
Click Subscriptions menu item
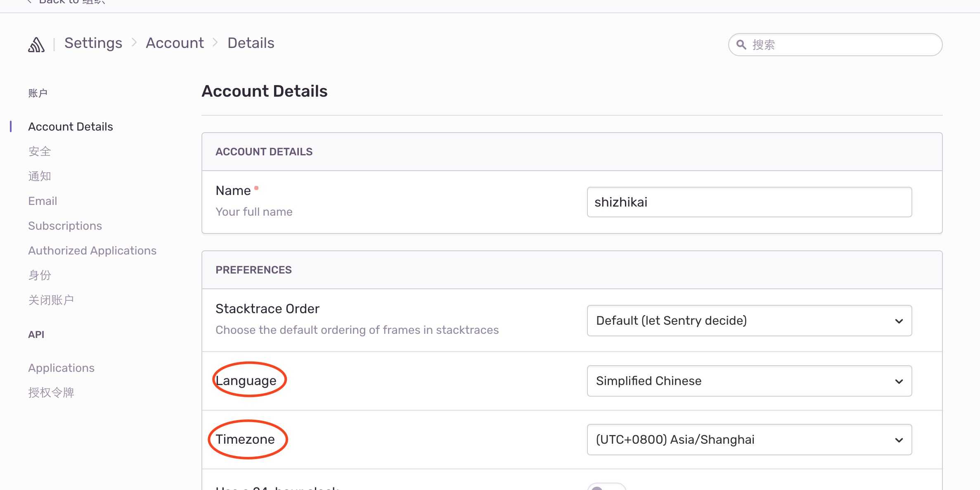65,225
